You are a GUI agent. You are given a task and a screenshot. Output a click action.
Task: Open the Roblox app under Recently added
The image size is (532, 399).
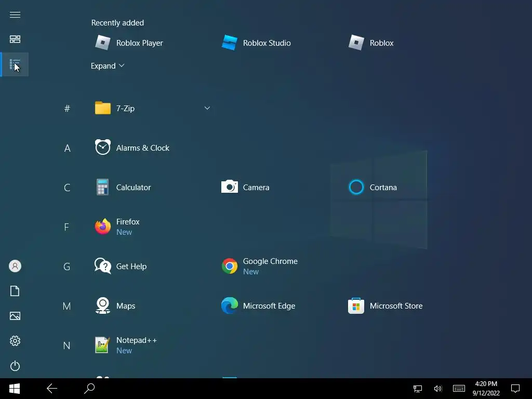371,43
